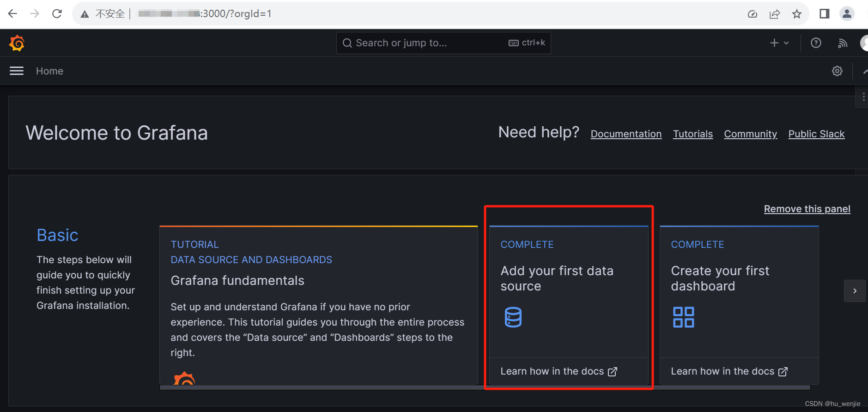This screenshot has height=412, width=868.
Task: Bookmark the page with star icon
Action: pos(797,14)
